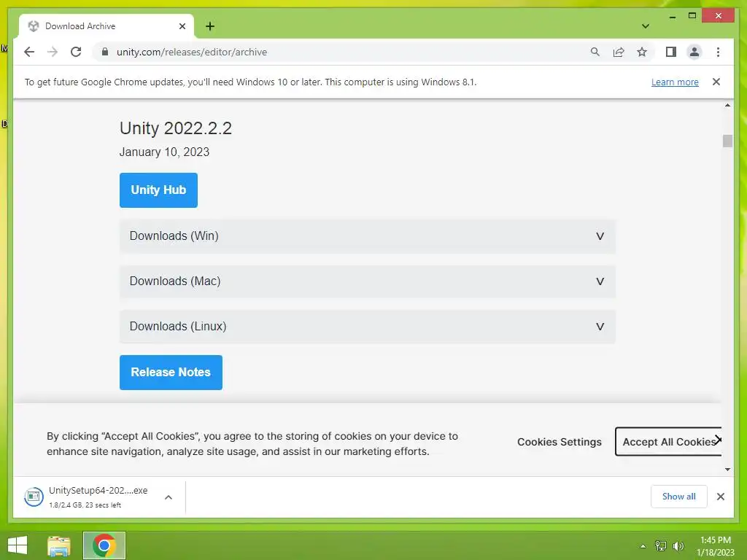Click the UnitySetup64 download file icon
The height and width of the screenshot is (560, 747).
pos(34,497)
